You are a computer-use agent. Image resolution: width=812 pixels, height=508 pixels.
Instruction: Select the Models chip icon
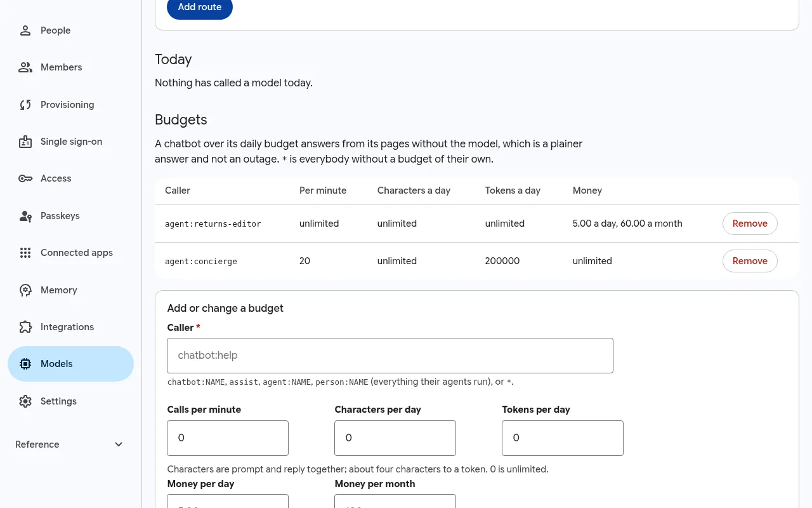click(x=25, y=364)
